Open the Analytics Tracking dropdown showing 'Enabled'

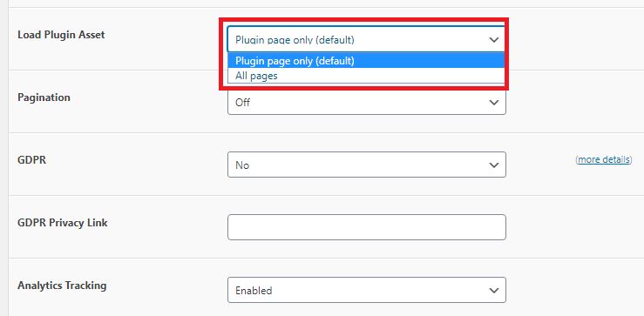click(367, 290)
